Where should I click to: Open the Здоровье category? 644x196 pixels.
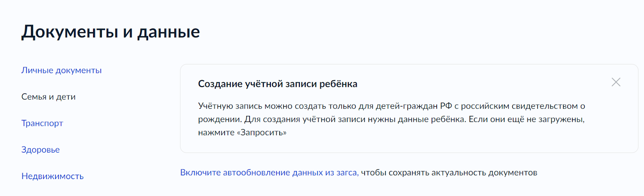click(x=40, y=150)
